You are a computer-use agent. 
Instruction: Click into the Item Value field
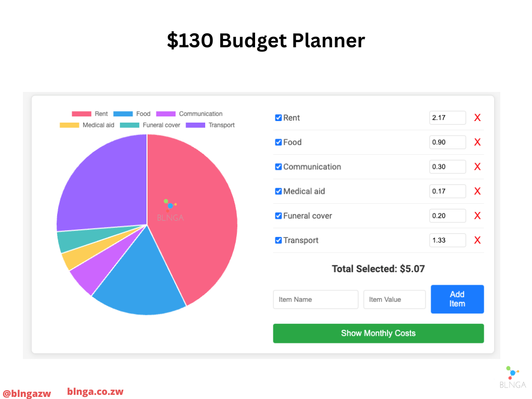[394, 300]
